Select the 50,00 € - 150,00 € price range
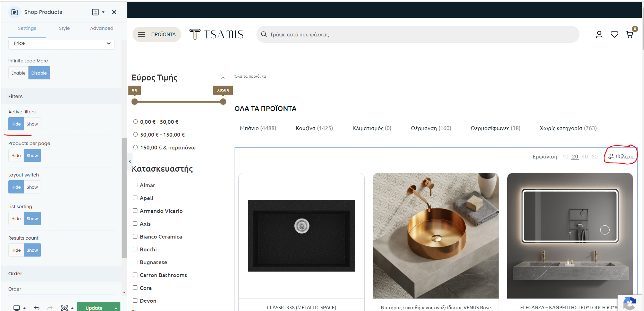644x311 pixels. pos(136,135)
